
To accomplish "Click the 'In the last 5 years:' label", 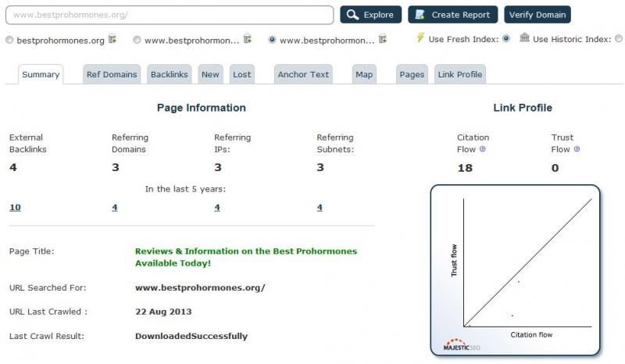I will [185, 189].
